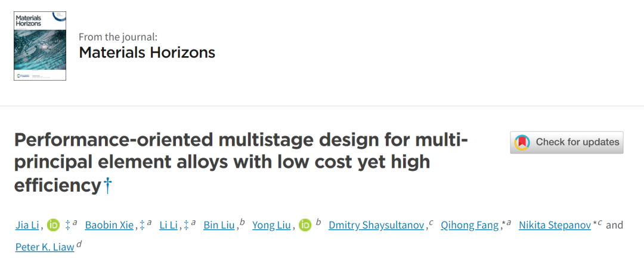Click affiliation superscript c after Shaysultanov
The image size is (644, 258).
[x=431, y=223]
